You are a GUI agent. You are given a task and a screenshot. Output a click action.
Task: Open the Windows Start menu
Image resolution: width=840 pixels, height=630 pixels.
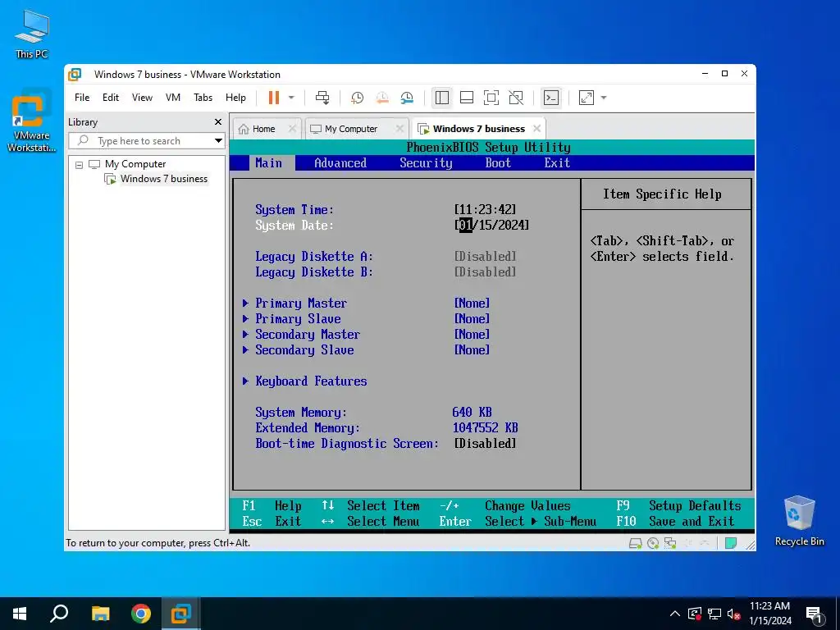tap(20, 614)
